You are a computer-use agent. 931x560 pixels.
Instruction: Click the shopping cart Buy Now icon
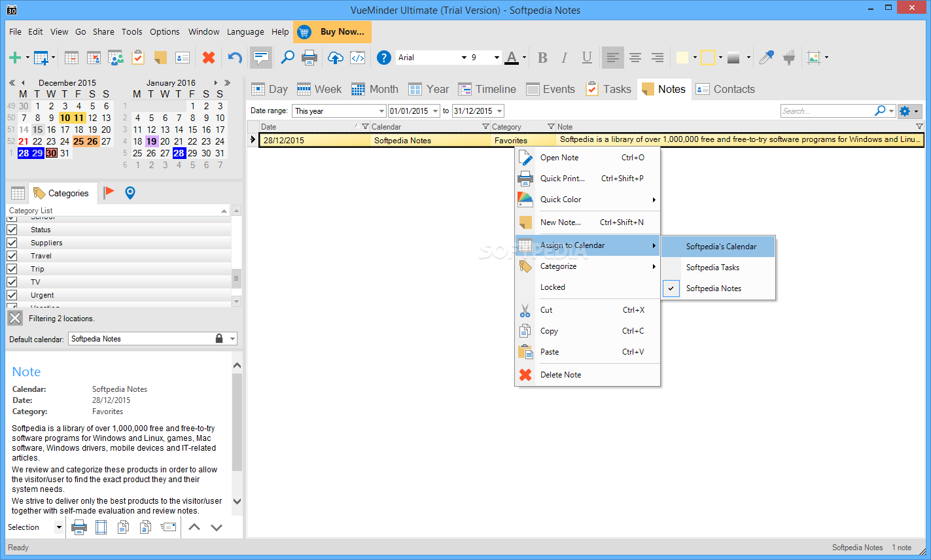click(304, 31)
